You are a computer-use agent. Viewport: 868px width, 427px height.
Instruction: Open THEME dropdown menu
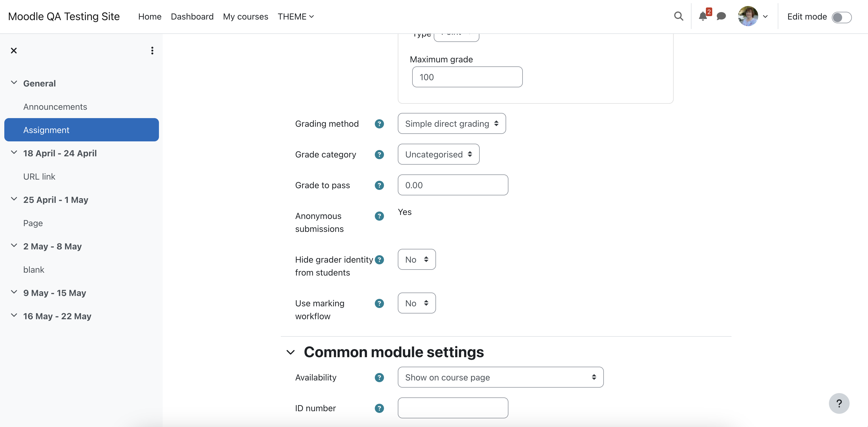(x=295, y=16)
